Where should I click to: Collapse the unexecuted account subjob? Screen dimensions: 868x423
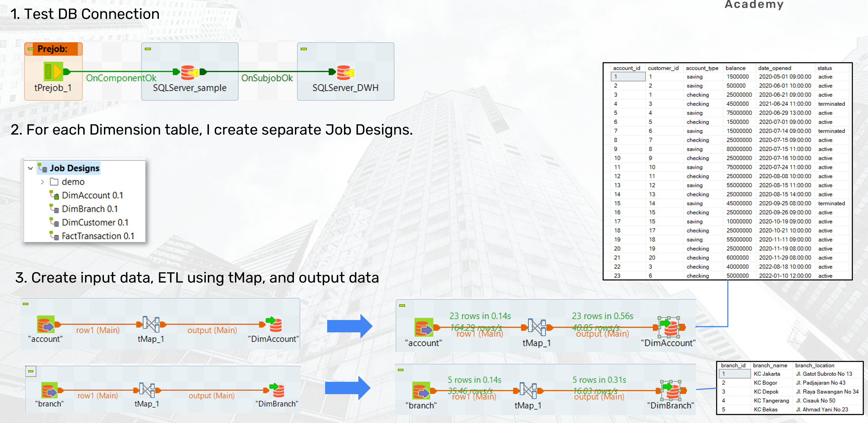(25, 304)
